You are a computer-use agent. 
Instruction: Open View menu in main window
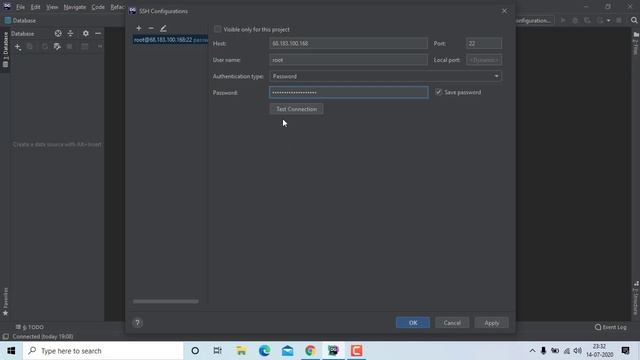[52, 7]
